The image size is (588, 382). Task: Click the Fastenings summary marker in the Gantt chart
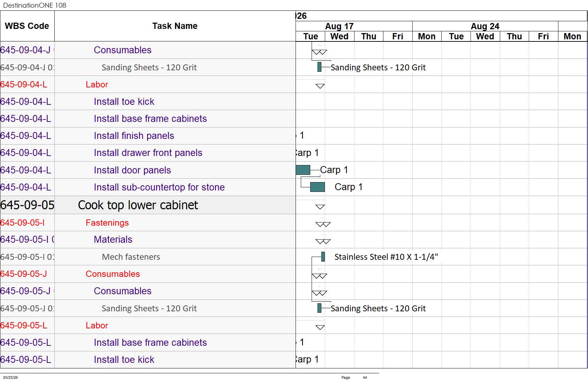[x=323, y=224]
